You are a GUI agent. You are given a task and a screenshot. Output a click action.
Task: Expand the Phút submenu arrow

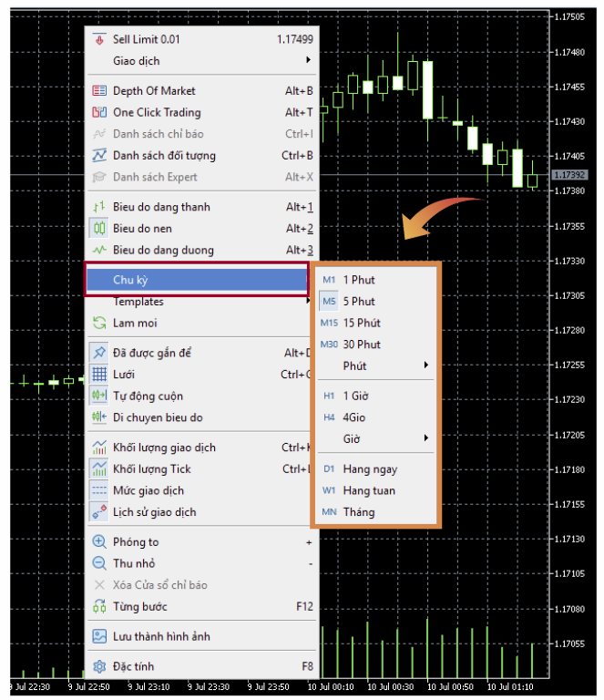(425, 366)
